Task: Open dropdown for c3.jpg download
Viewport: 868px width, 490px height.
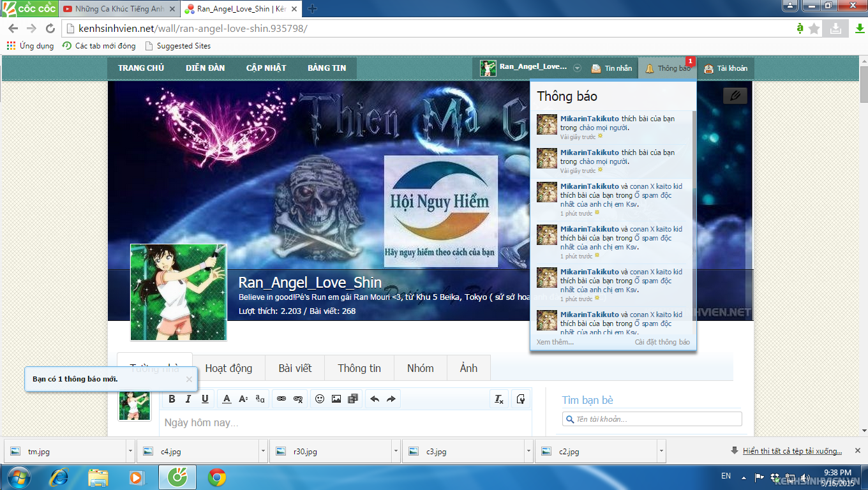Action: (x=528, y=451)
